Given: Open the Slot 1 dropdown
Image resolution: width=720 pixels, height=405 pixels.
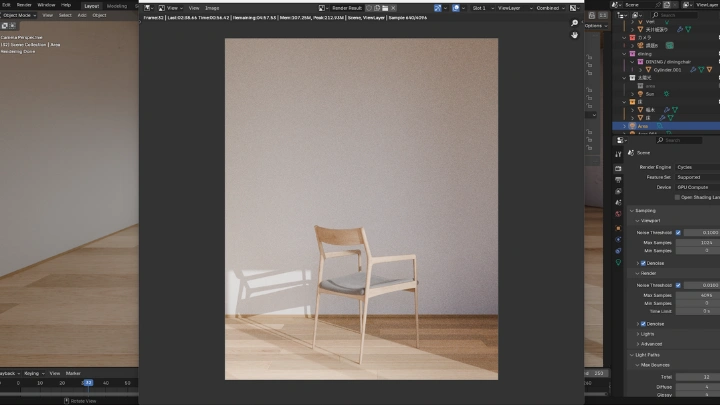Looking at the screenshot, I should tap(483, 8).
